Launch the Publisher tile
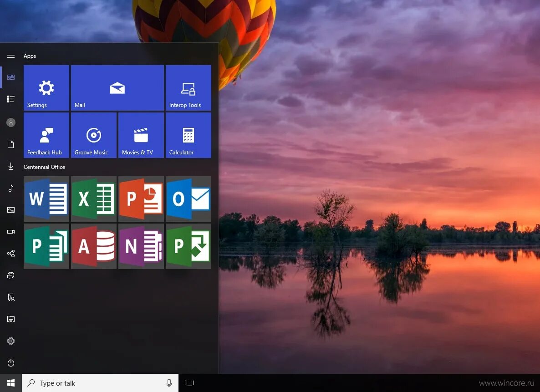 point(46,246)
